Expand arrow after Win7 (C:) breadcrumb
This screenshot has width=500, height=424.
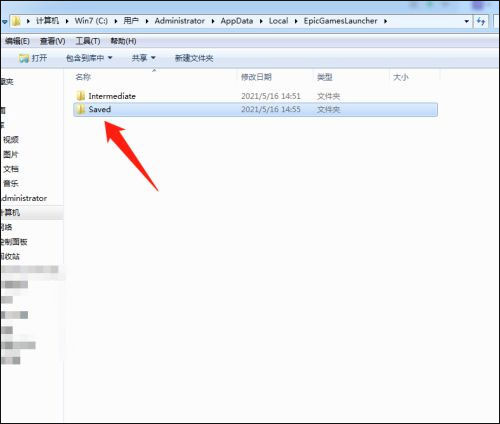point(116,21)
